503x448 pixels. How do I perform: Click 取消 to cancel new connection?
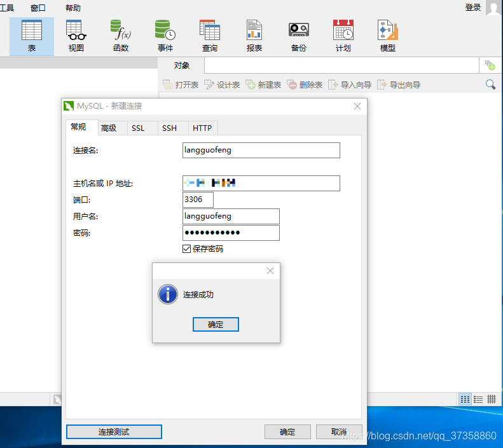339,431
